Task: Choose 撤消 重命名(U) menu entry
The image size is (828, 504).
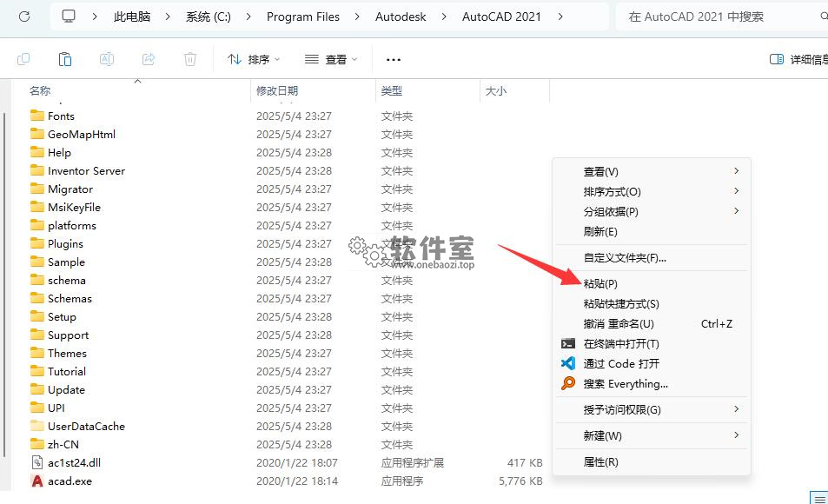Action: click(x=652, y=324)
